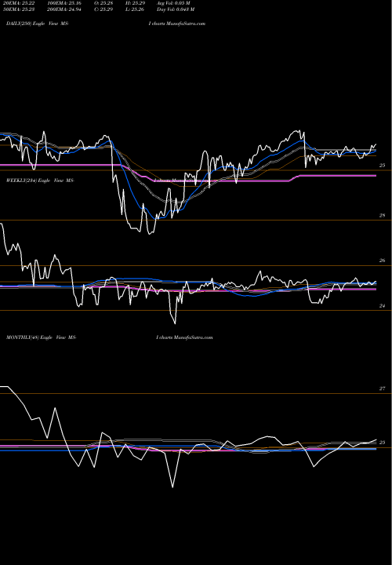Select the low price L: value
The image size is (392, 565).
pyautogui.click(x=136, y=9)
